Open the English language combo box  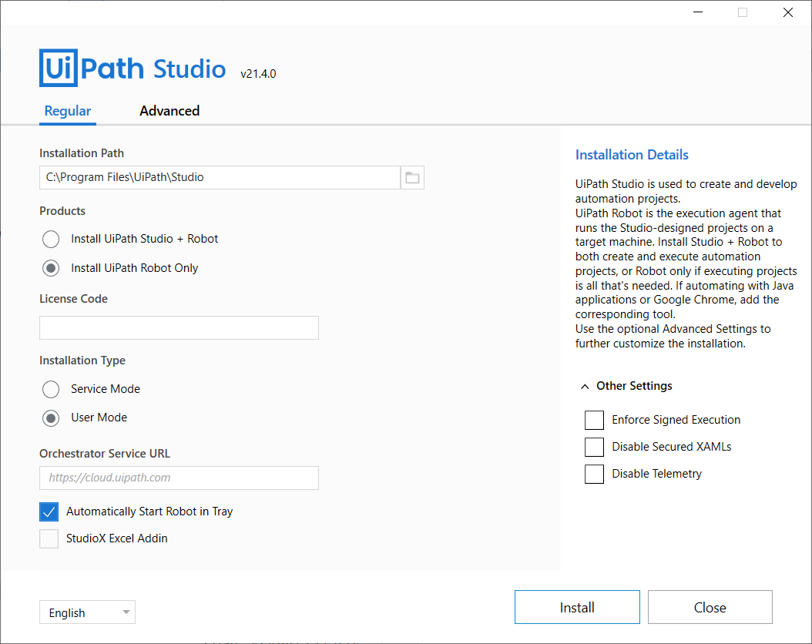tap(87, 612)
